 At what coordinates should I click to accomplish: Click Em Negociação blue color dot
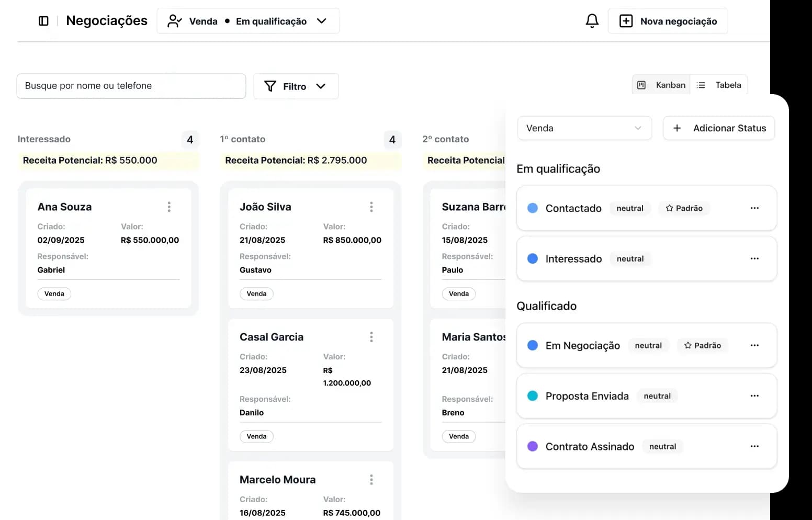(533, 345)
